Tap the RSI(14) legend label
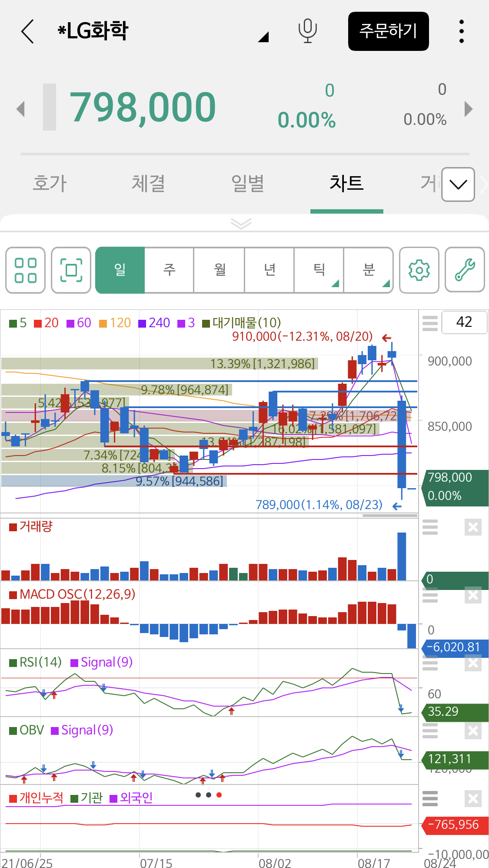Image resolution: width=489 pixels, height=868 pixels. [36, 662]
